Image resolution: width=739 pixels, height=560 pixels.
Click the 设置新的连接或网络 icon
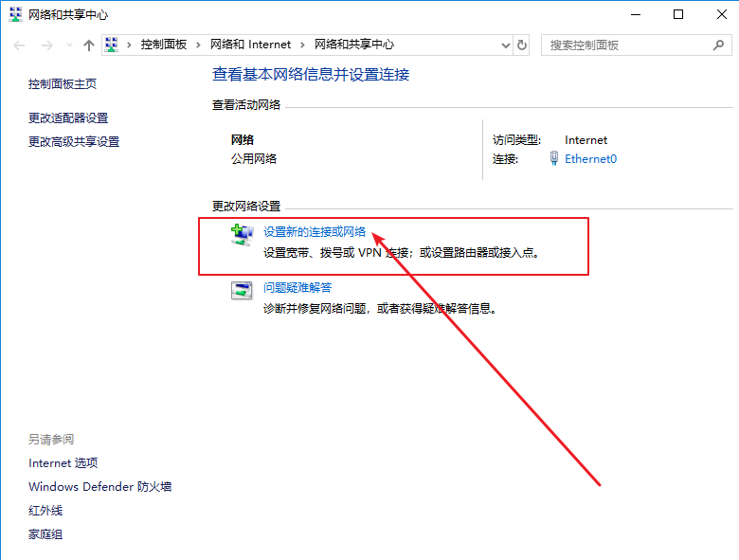tap(243, 234)
